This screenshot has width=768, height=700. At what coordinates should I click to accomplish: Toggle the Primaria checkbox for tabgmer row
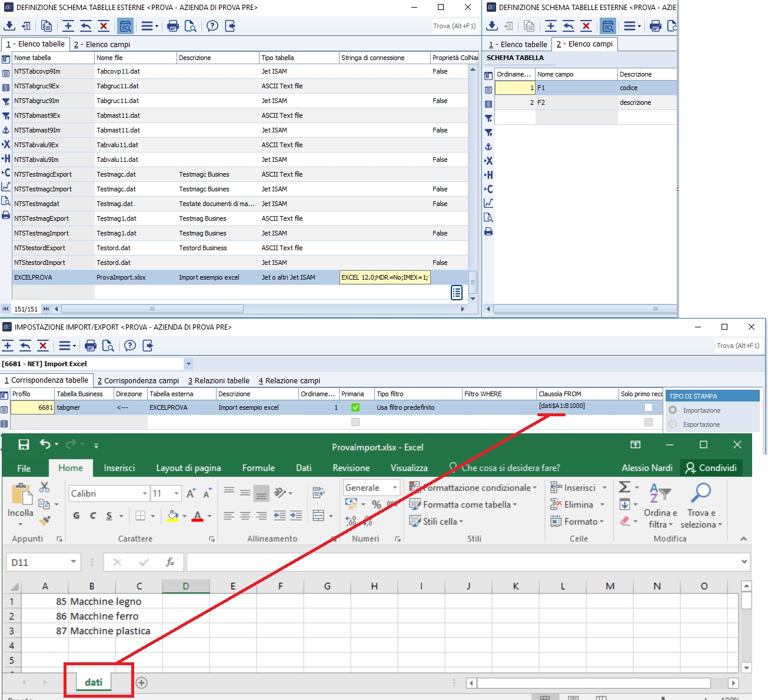pos(355,407)
